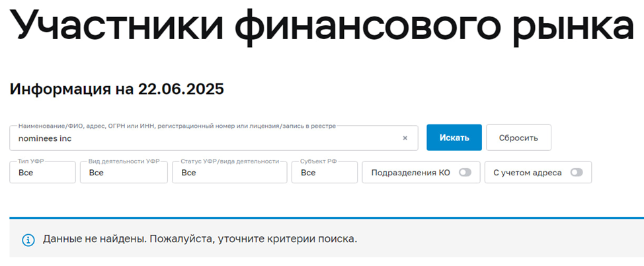Click the info icon in the notification
The height and width of the screenshot is (266, 644).
tap(28, 240)
